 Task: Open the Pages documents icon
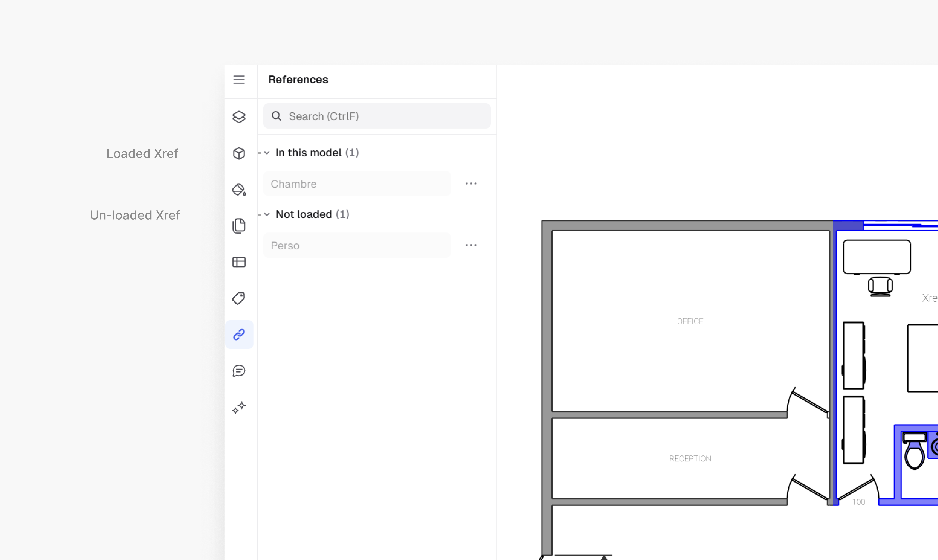click(239, 226)
